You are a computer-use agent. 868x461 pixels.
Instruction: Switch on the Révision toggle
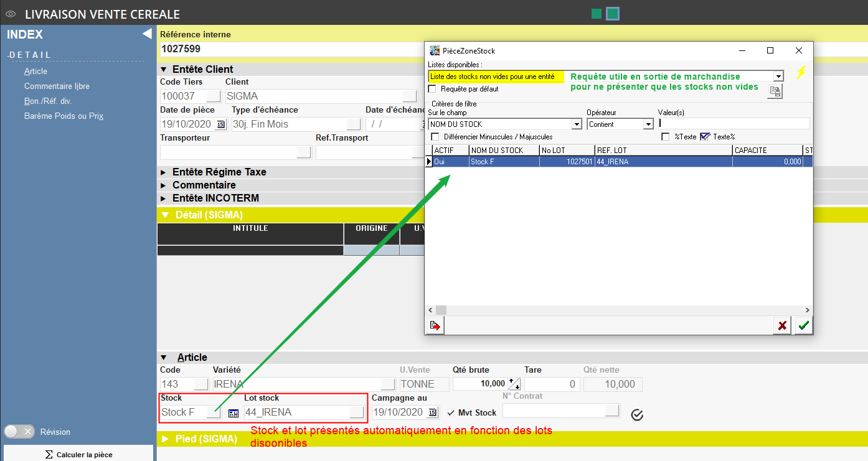coord(19,432)
